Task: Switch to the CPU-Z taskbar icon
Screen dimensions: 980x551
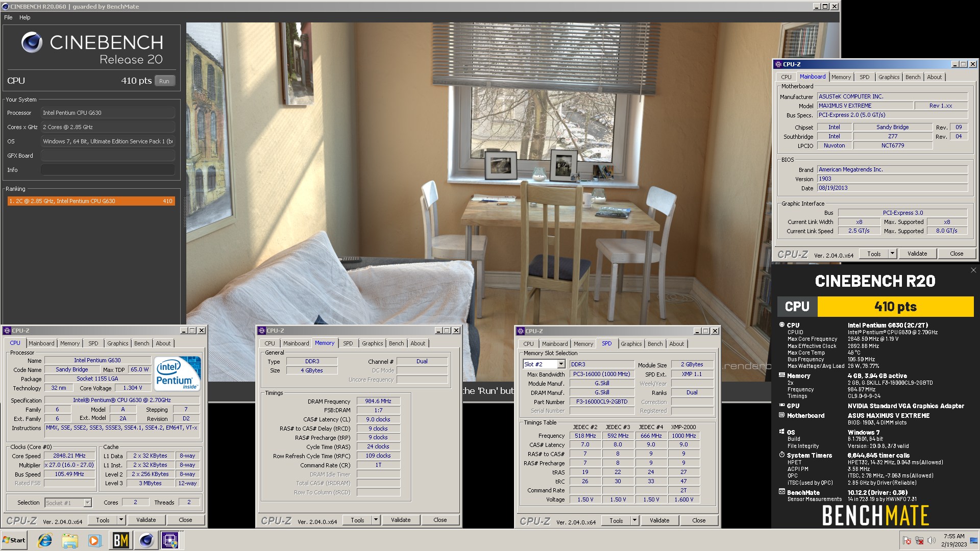Action: 170,540
